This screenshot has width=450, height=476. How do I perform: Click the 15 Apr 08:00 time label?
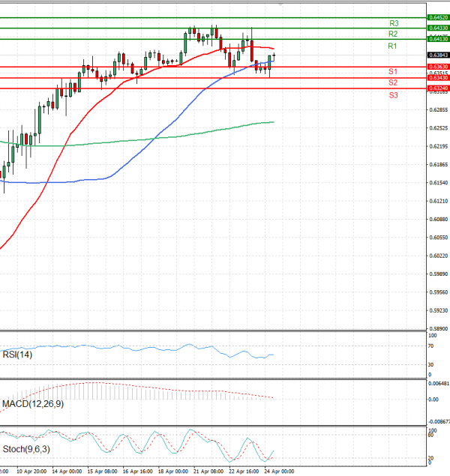point(102,472)
